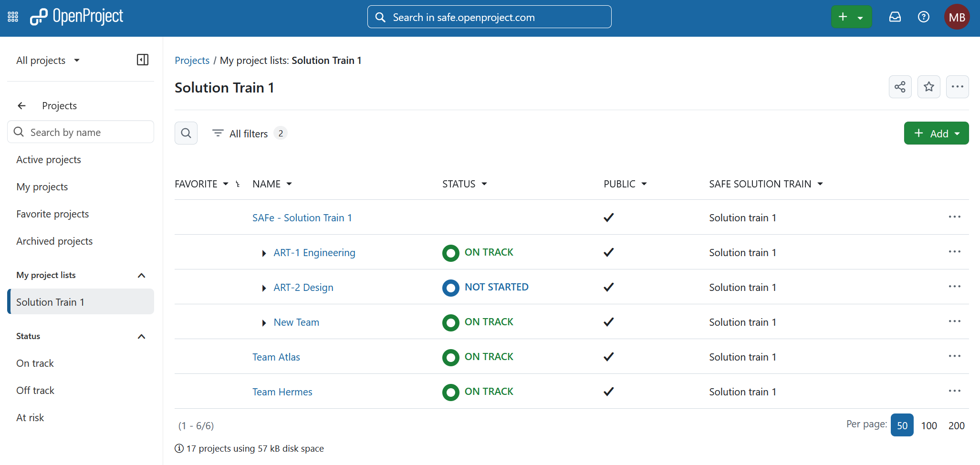Open the green plus create menu in header
980x465 pixels.
pyautogui.click(x=851, y=17)
